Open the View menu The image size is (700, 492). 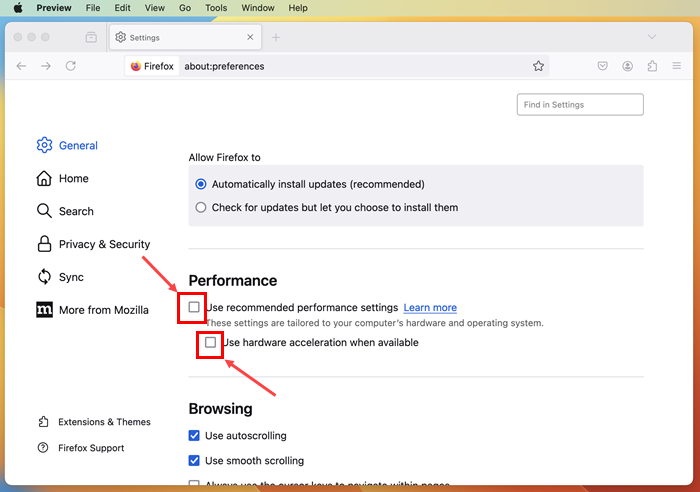154,8
